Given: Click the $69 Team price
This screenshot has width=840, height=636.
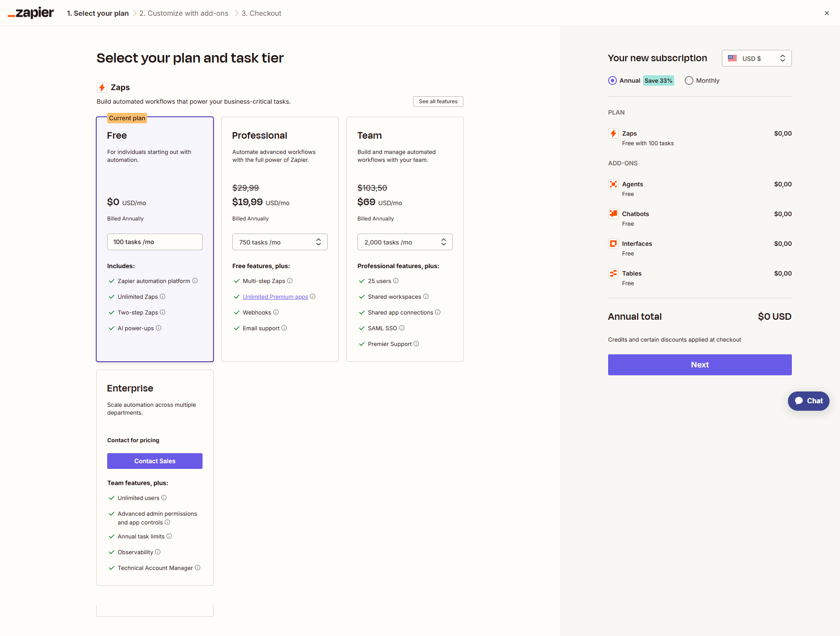Looking at the screenshot, I should point(367,202).
